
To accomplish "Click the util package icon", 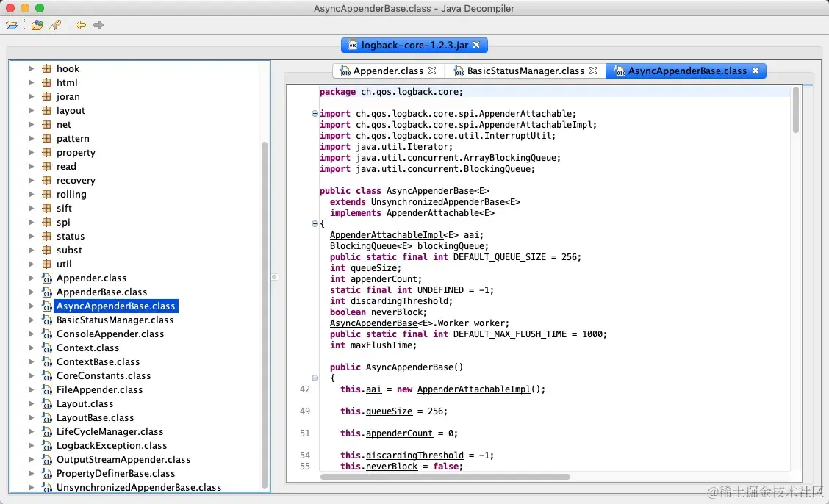I will 46,264.
